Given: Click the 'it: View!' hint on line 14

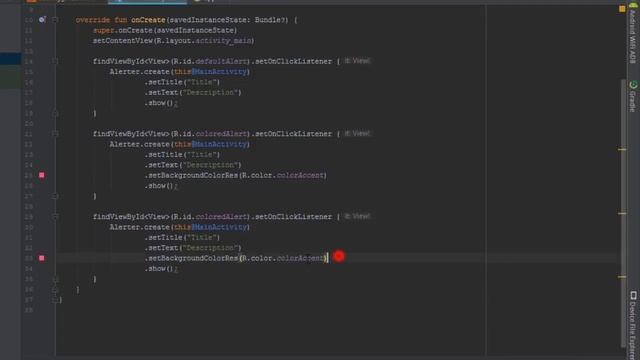Looking at the screenshot, I should 358,61.
